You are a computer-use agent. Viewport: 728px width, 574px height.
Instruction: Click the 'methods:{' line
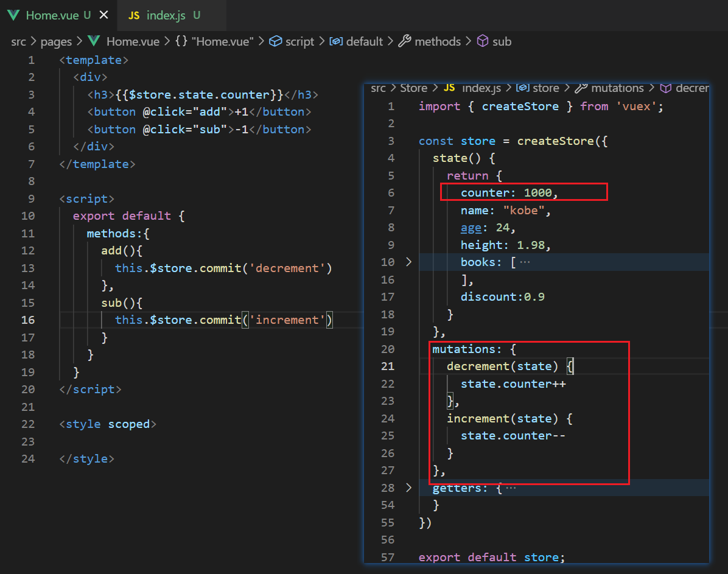[x=118, y=234]
